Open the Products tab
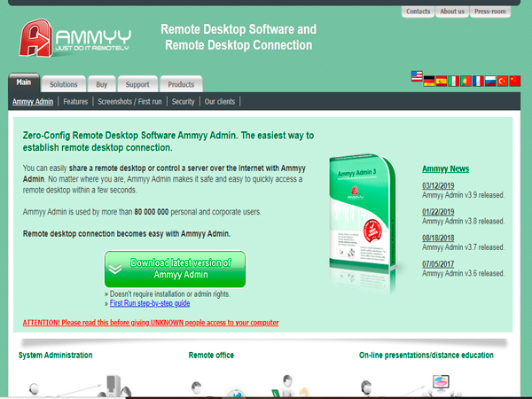The image size is (532, 399). [x=181, y=84]
